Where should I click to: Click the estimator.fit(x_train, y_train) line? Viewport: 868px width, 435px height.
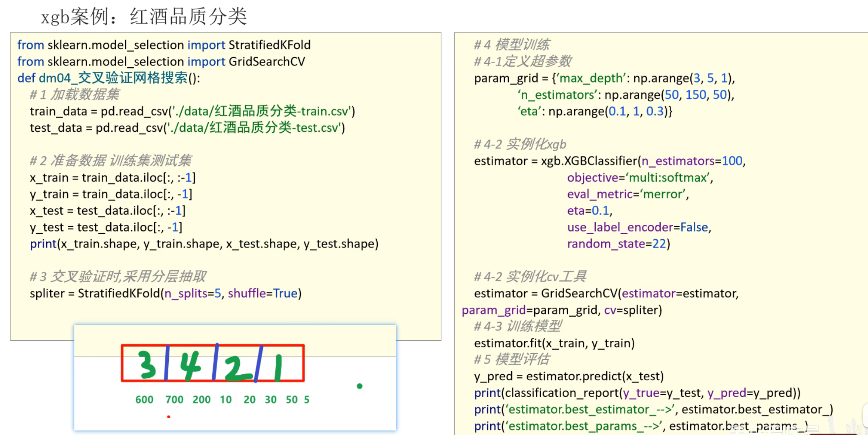pyautogui.click(x=554, y=343)
